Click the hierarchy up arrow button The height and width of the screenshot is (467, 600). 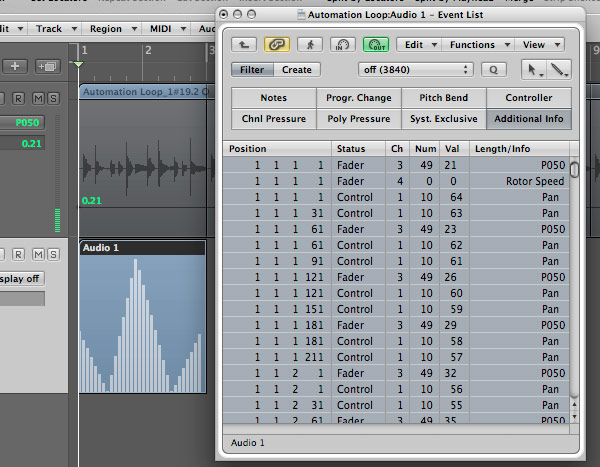243,45
